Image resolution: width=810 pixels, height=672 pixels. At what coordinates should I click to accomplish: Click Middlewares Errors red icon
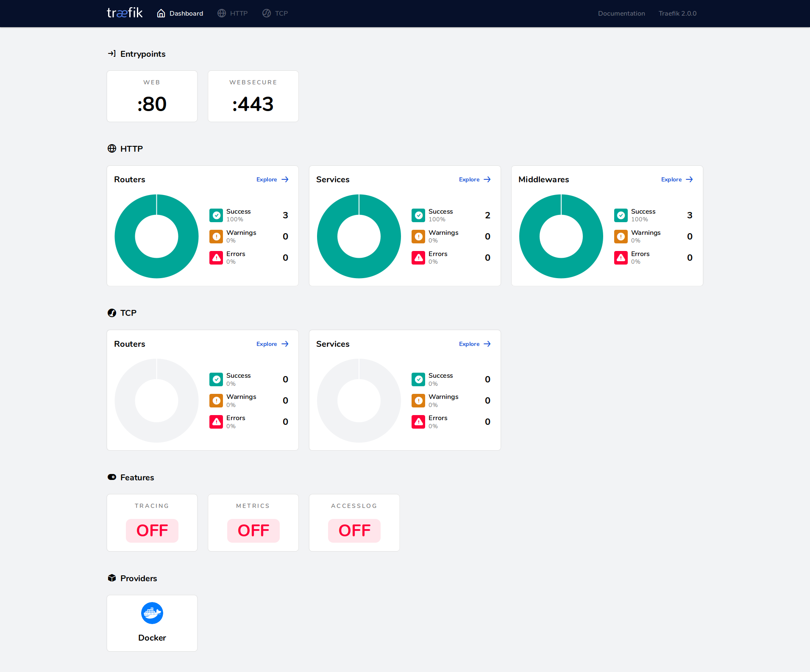click(621, 258)
